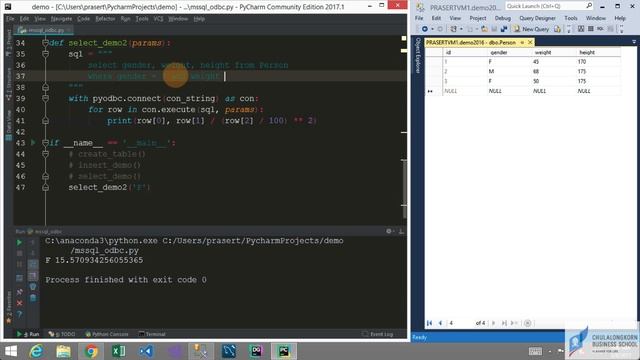Open SSMS Query Designer menu
This screenshot has width=640, height=360.
[x=537, y=18]
